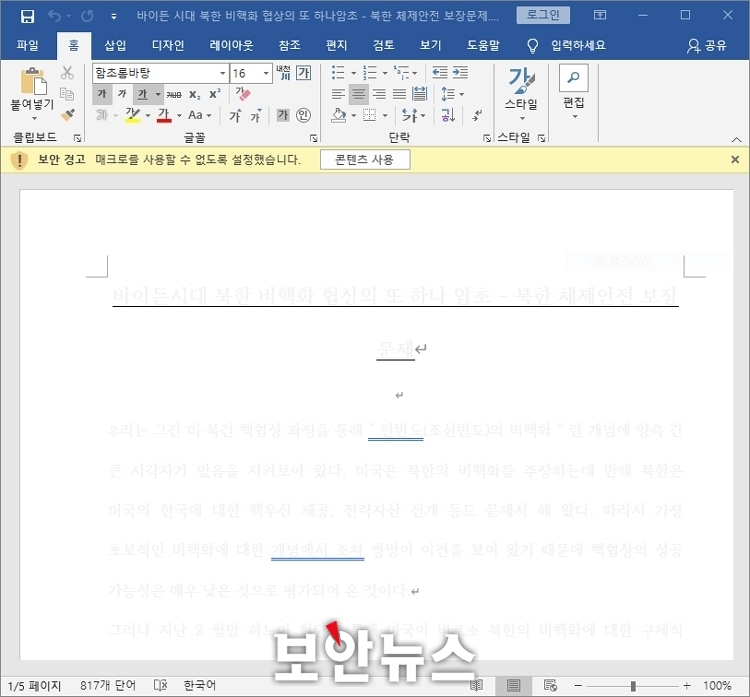Toggle superscript formatting

point(215,94)
